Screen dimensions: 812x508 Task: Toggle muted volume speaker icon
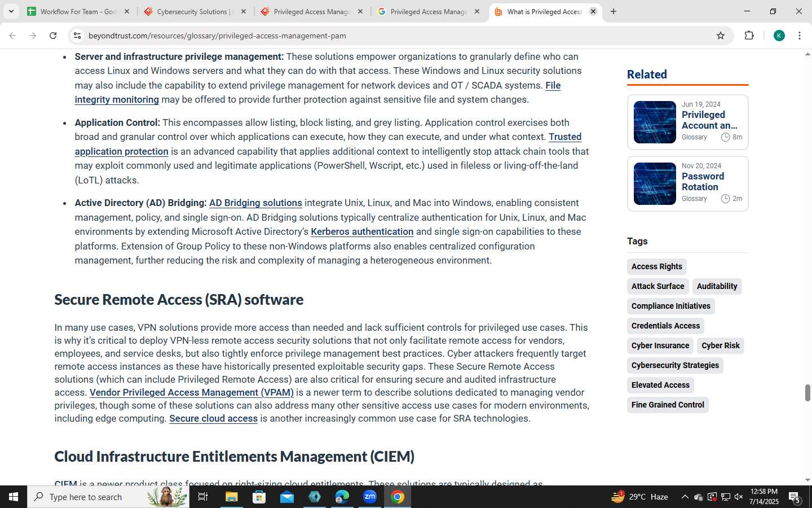[x=739, y=497]
